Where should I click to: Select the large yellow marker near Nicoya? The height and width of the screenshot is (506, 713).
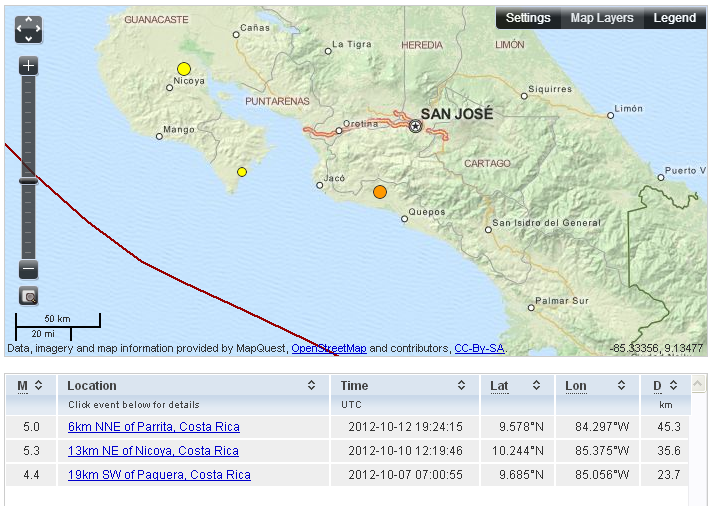tap(184, 69)
